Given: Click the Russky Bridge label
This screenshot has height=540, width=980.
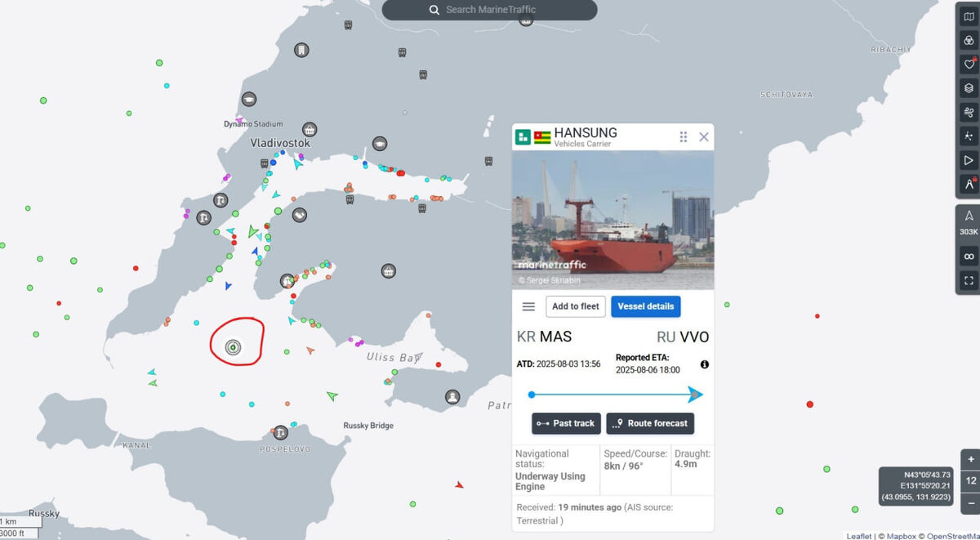Looking at the screenshot, I should tap(368, 426).
